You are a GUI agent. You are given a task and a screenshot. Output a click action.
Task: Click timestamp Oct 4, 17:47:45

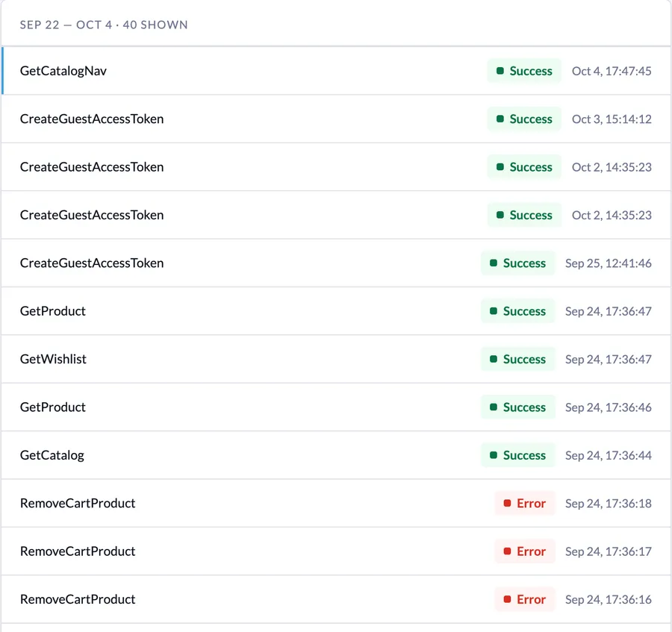612,71
